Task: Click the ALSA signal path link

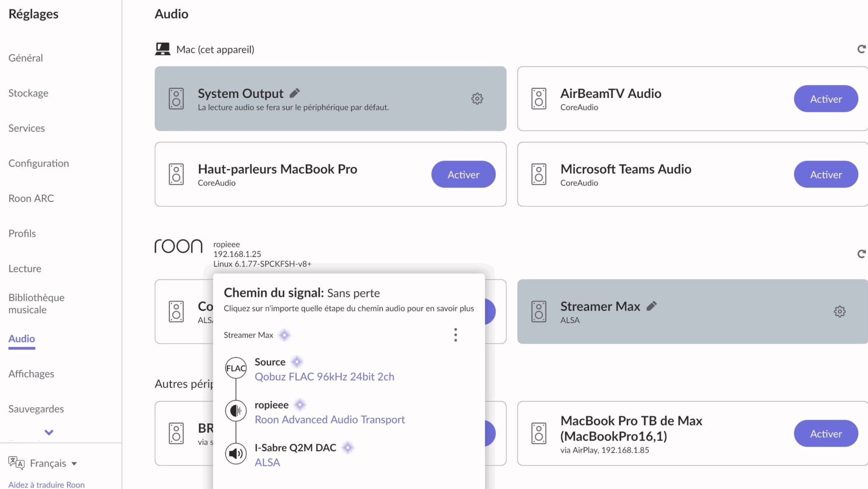Action: [267, 462]
